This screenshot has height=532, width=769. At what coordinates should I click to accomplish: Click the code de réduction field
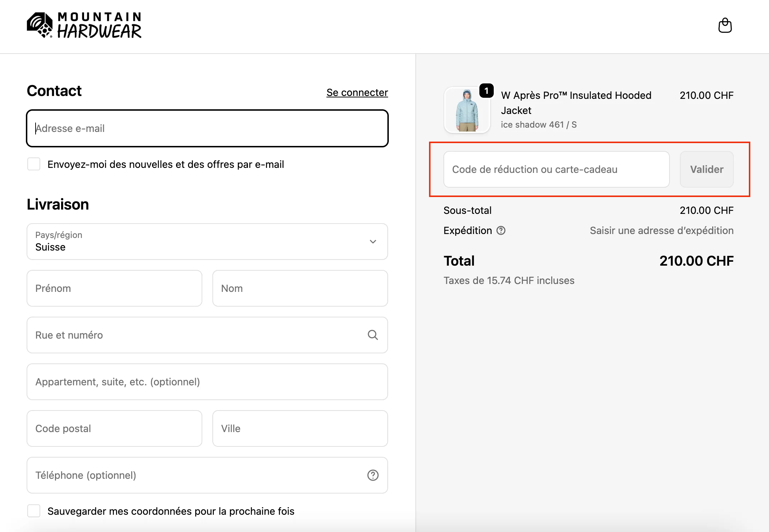(556, 169)
